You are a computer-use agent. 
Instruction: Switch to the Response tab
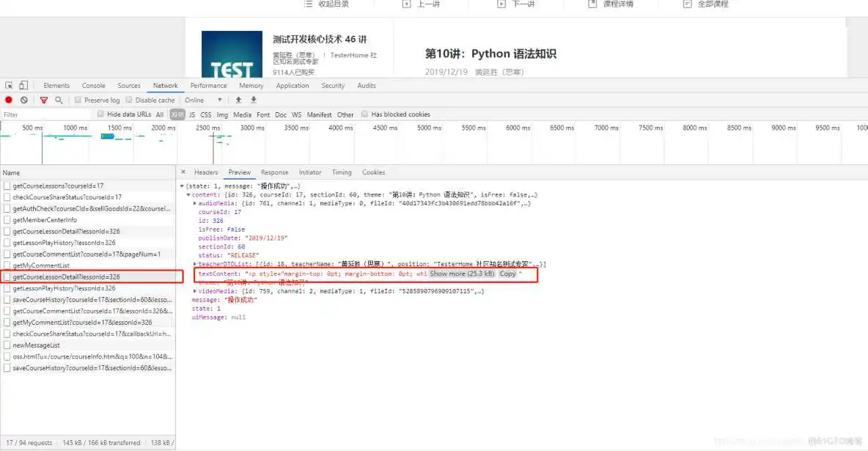click(275, 172)
